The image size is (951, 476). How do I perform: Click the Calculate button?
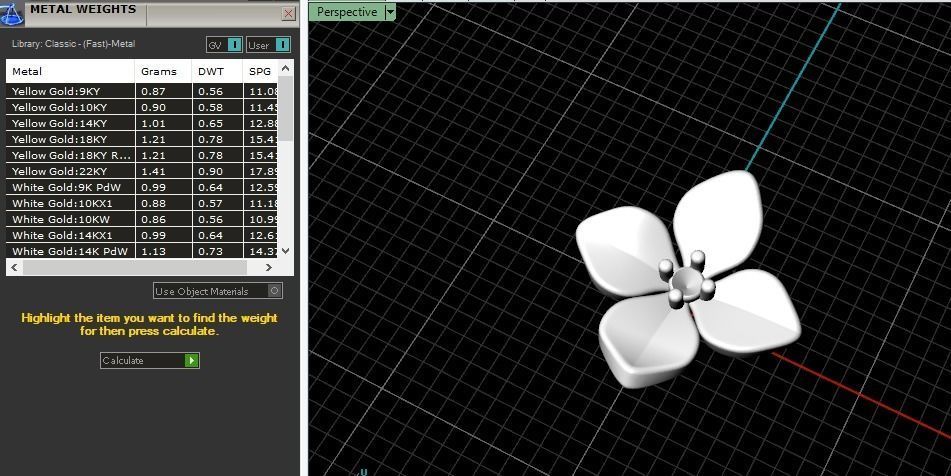(150, 360)
